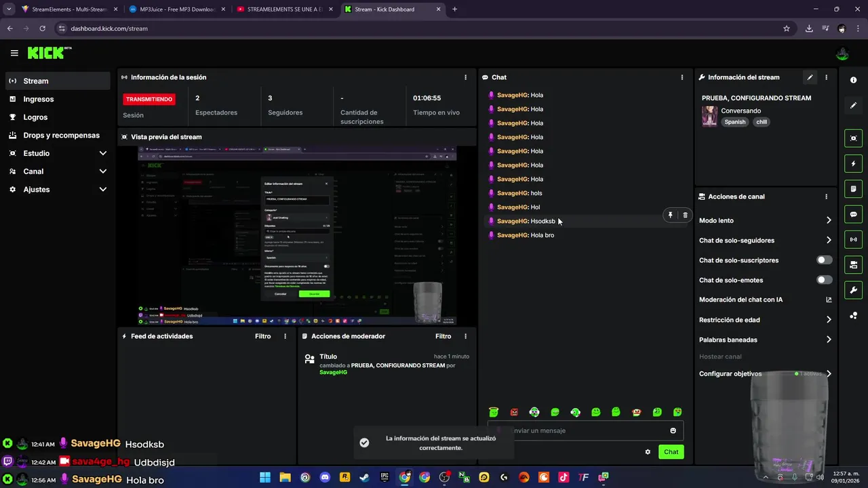Click SavageHG name in Hola bro message

[513, 235]
